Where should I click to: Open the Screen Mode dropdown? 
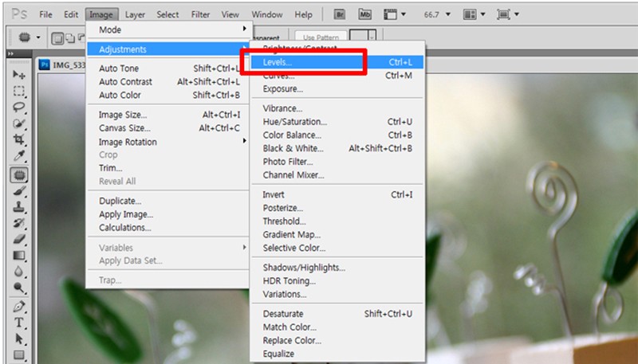pyautogui.click(x=508, y=14)
